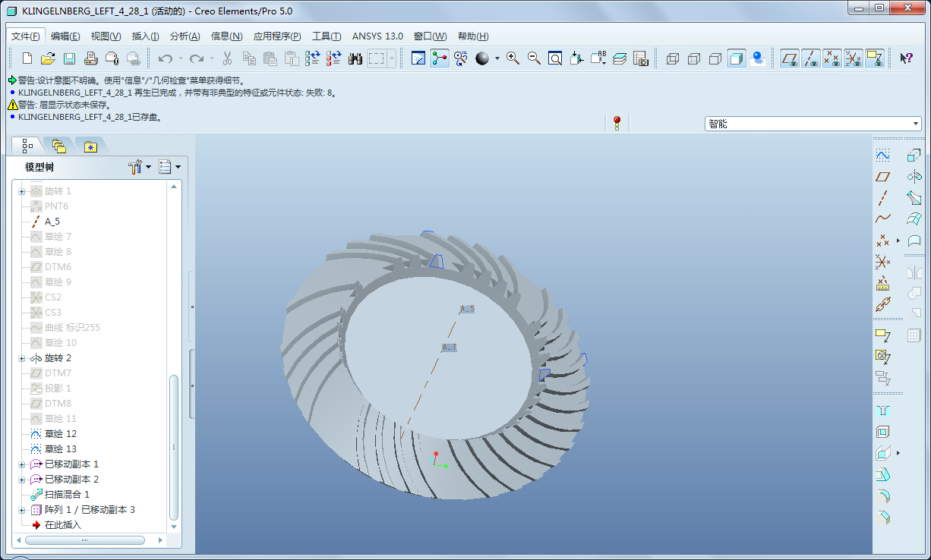Viewport: 931px width, 560px height.
Task: Toggle datum planes display
Action: click(x=790, y=58)
